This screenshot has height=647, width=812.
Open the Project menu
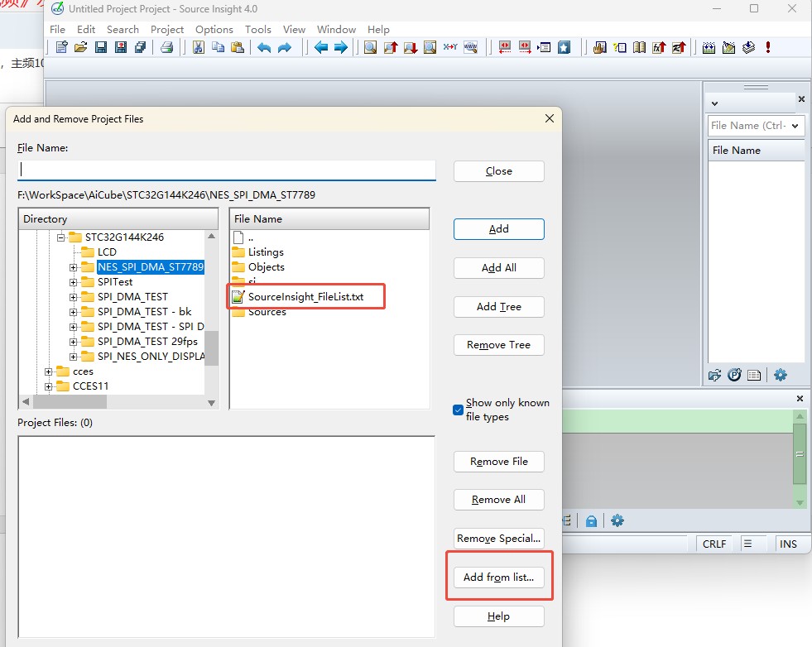pyautogui.click(x=166, y=30)
